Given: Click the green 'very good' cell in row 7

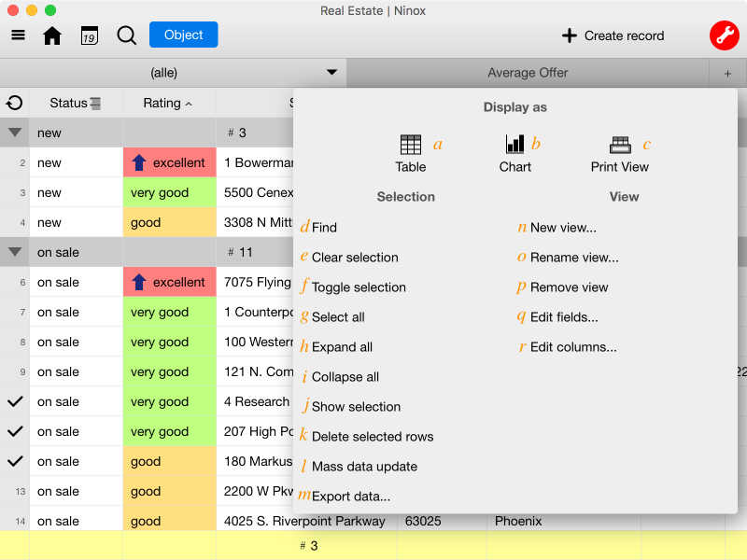Looking at the screenshot, I should click(170, 312).
